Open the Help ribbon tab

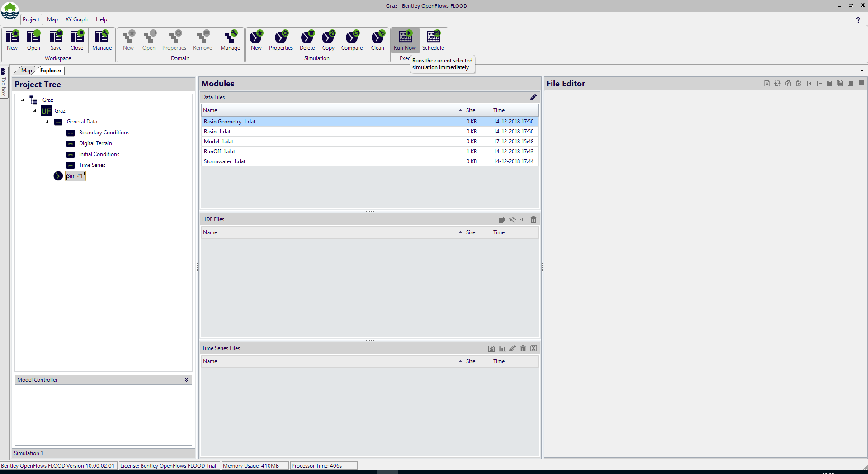[101, 19]
